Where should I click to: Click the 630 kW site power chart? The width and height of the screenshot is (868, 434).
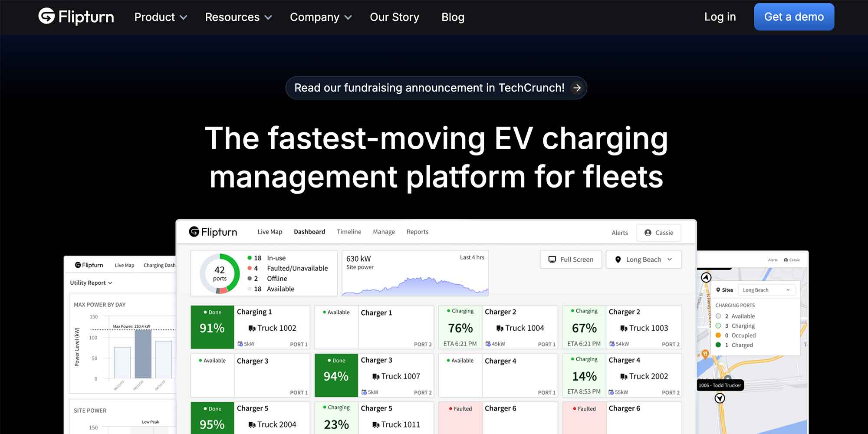pyautogui.click(x=415, y=273)
